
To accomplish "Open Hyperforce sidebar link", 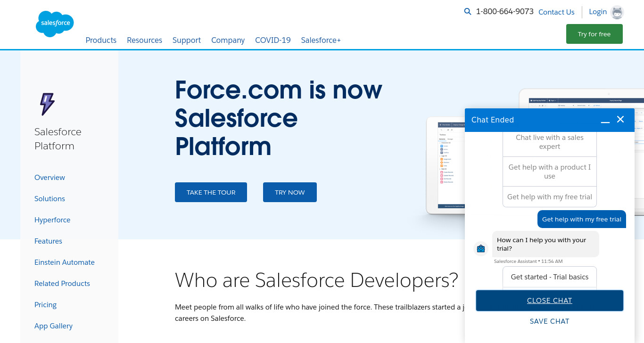I will [x=52, y=220].
